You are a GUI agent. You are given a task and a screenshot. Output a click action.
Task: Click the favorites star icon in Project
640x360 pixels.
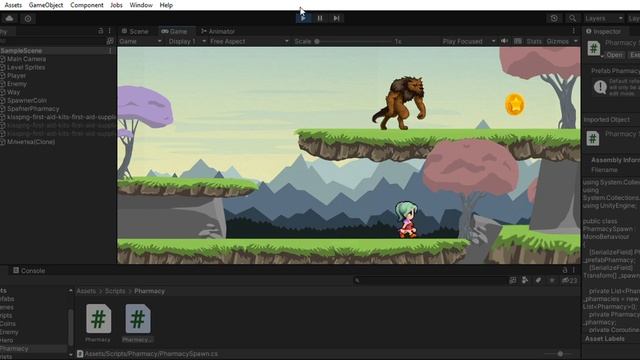pos(552,280)
